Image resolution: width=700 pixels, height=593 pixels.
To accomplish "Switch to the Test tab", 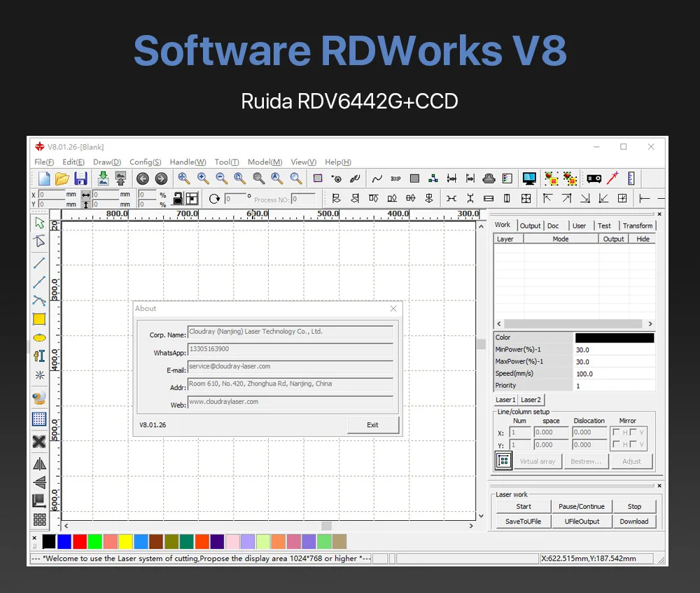I will tap(604, 226).
